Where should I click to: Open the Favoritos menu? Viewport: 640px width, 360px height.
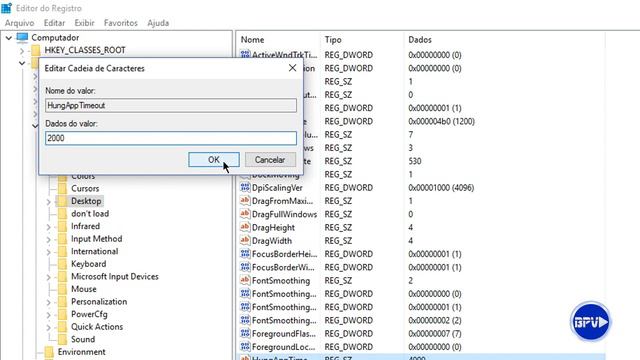(121, 23)
